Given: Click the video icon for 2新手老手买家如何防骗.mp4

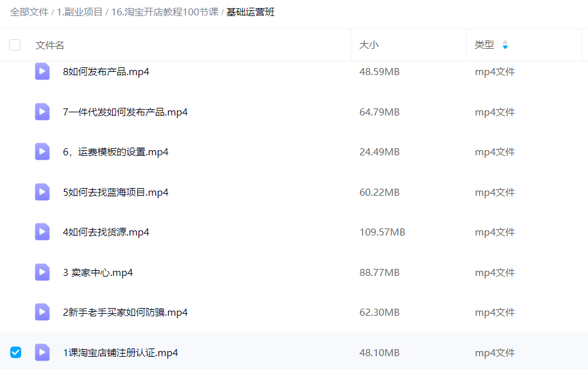Looking at the screenshot, I should coord(42,312).
